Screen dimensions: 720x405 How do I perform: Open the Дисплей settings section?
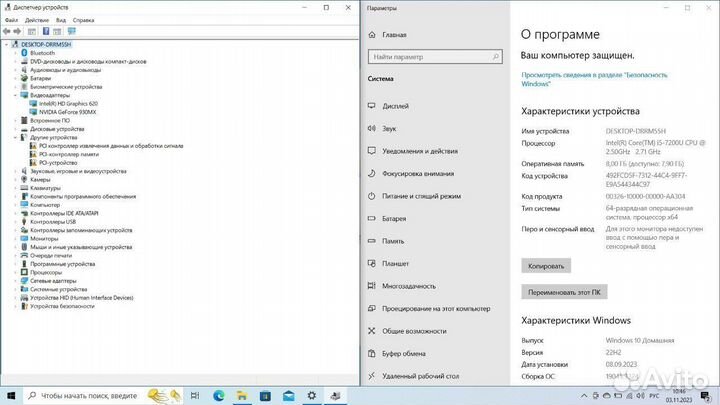click(x=395, y=105)
